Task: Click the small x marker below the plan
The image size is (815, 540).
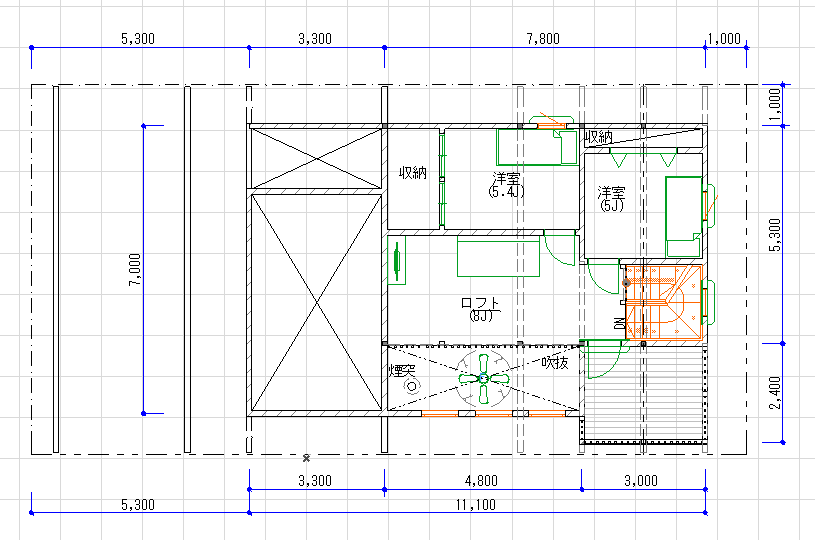Action: 306,457
